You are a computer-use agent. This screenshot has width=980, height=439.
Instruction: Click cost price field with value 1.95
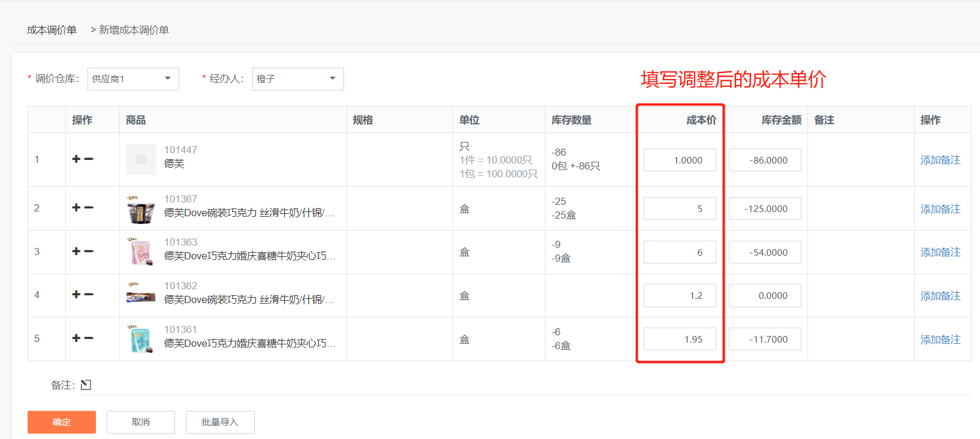[680, 339]
